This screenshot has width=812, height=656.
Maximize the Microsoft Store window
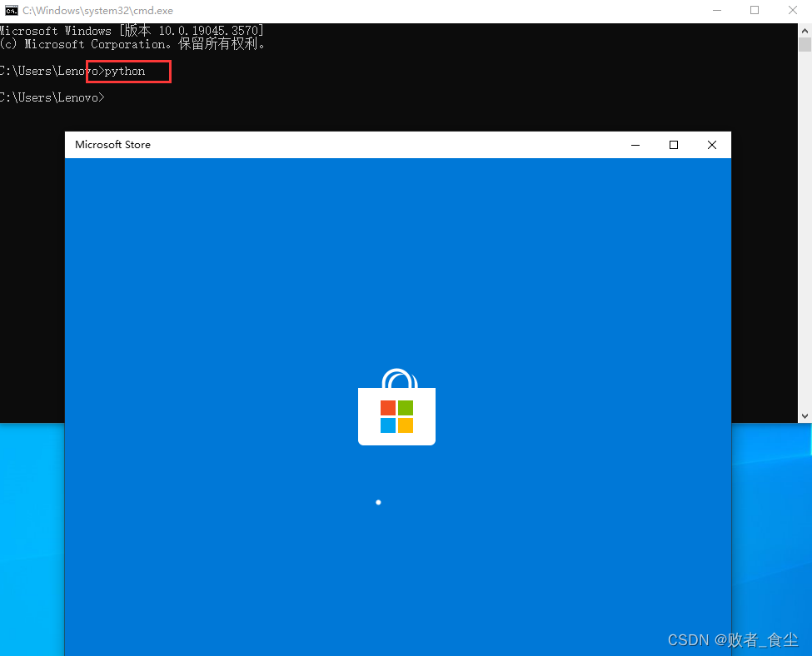pos(673,145)
